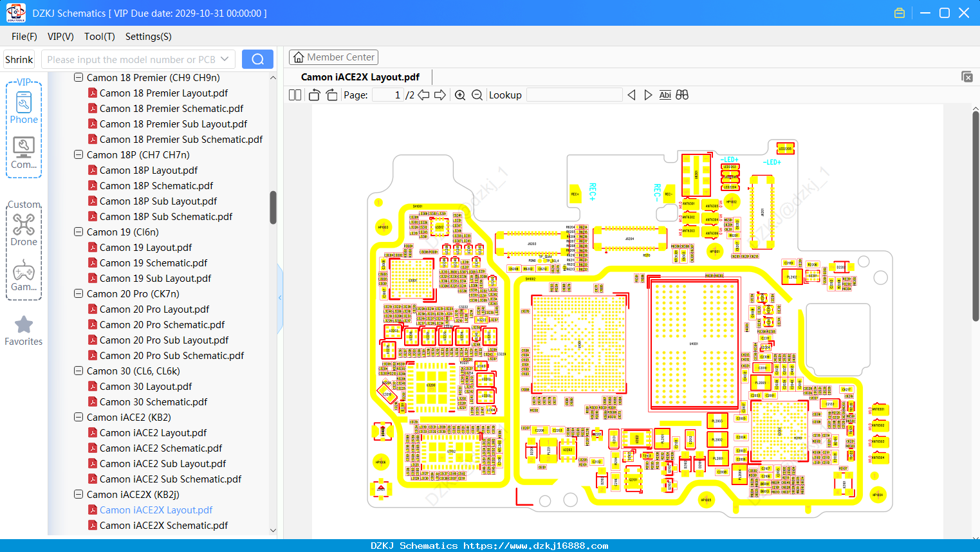Screen dimensions: 980x552
Task: Go to the previous page arrow
Action: pyautogui.click(x=423, y=95)
